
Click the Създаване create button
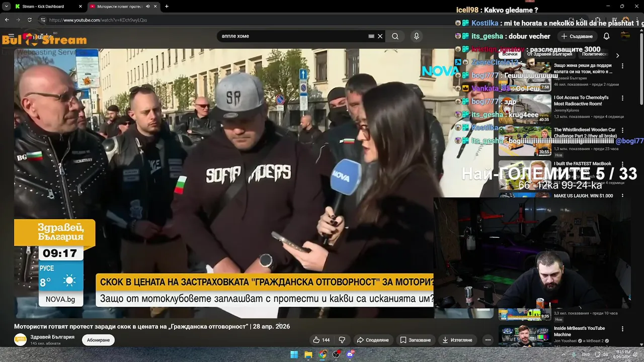(577, 36)
